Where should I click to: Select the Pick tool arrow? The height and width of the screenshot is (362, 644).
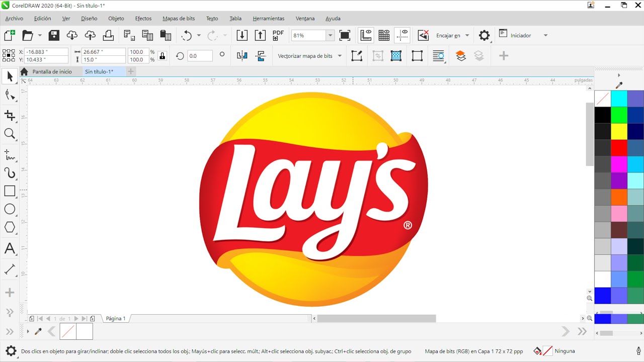(x=9, y=76)
